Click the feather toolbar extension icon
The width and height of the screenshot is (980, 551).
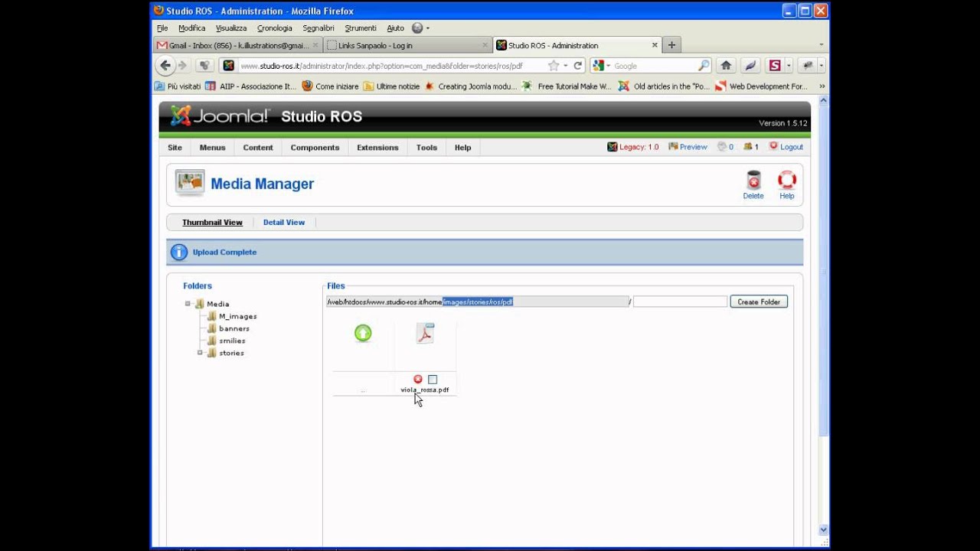[x=751, y=66]
